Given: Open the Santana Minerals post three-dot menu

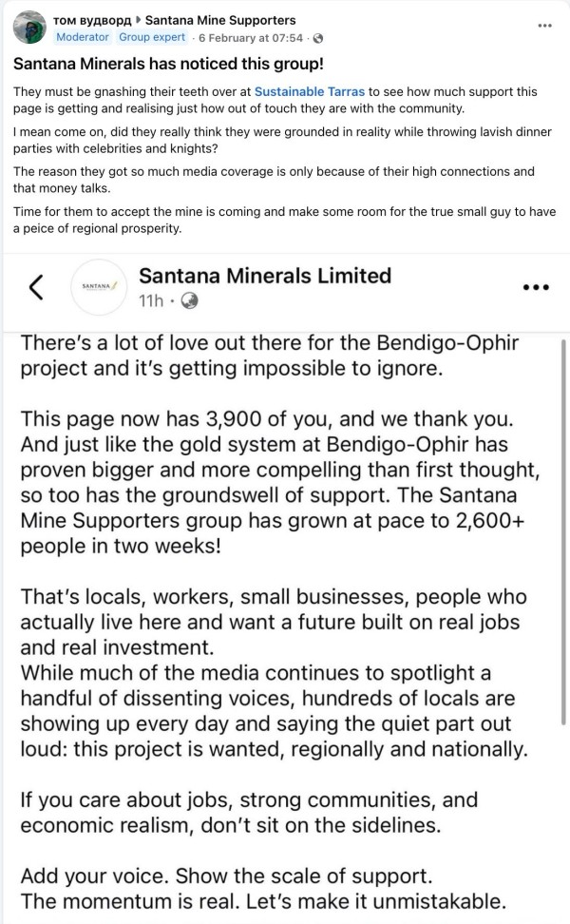Looking at the screenshot, I should (536, 287).
